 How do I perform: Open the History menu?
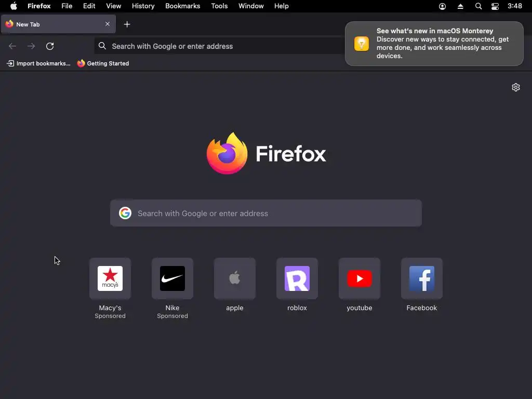(143, 6)
